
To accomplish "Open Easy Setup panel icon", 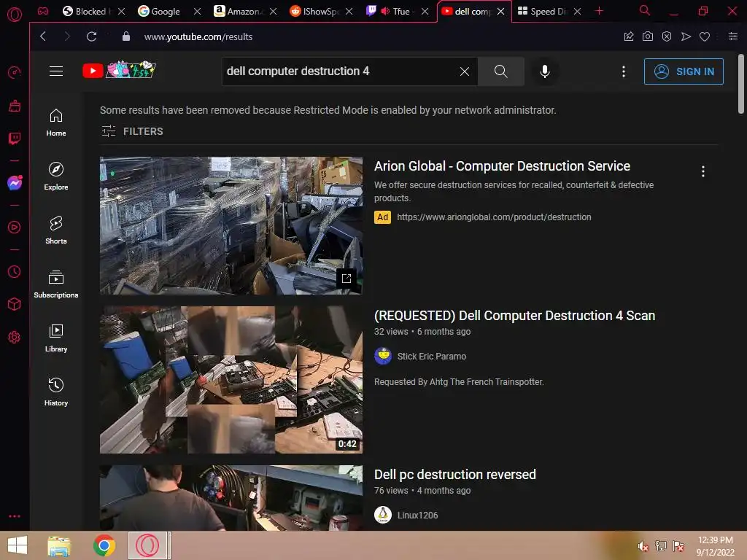I will pyautogui.click(x=732, y=36).
